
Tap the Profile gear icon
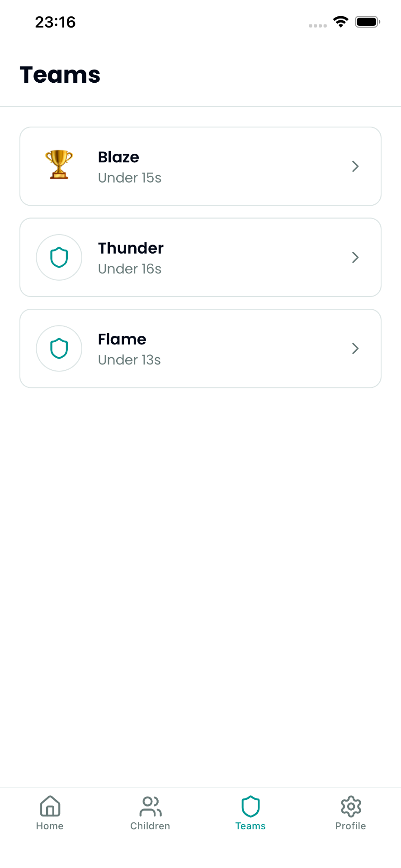tap(351, 806)
